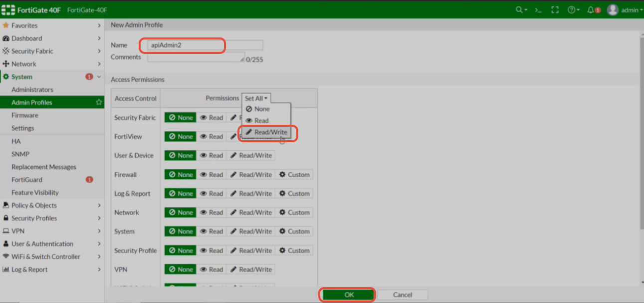Viewport: 644px width, 303px height.
Task: Set Log & Report permission to Custom
Action: pos(294,194)
